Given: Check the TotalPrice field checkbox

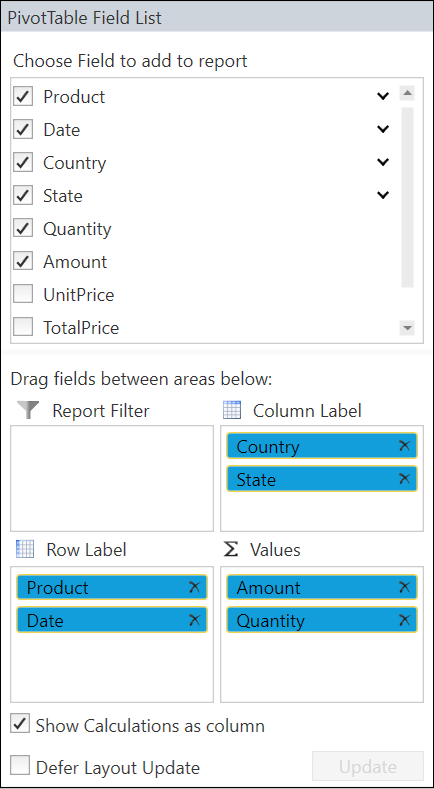Looking at the screenshot, I should click(23, 328).
